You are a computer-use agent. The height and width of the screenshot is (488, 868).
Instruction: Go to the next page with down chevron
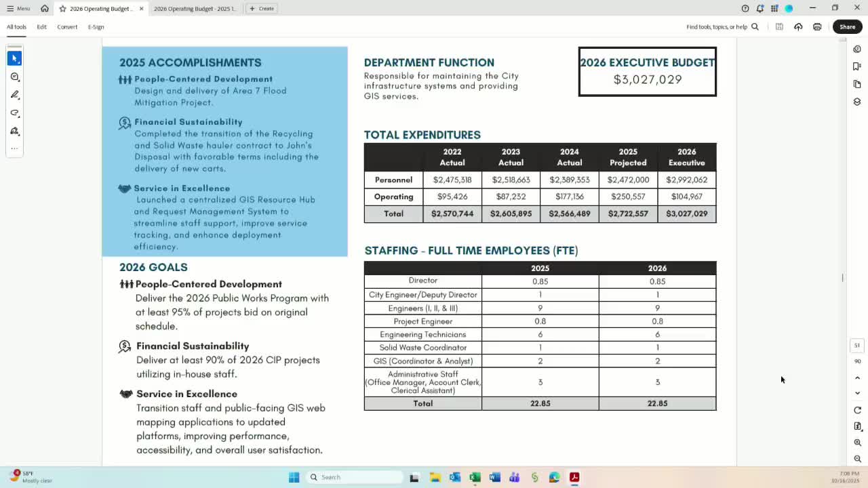(x=857, y=393)
